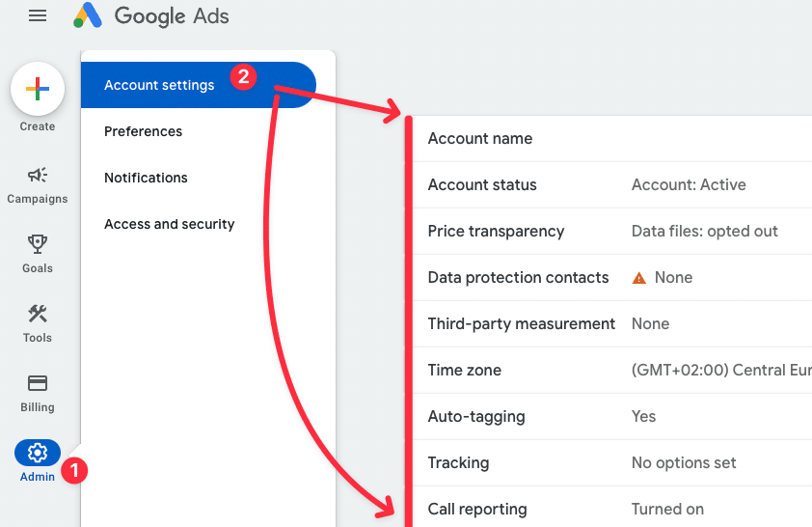Image resolution: width=812 pixels, height=527 pixels.
Task: Select the Account settings menu item
Action: [x=199, y=85]
